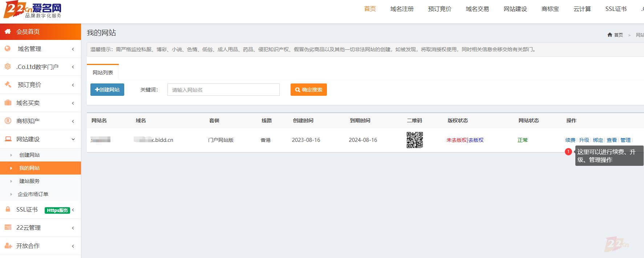Screen dimensions: 644x258
Task: Expand the .Co.Ltd数字门户 chevron
Action: [73, 67]
